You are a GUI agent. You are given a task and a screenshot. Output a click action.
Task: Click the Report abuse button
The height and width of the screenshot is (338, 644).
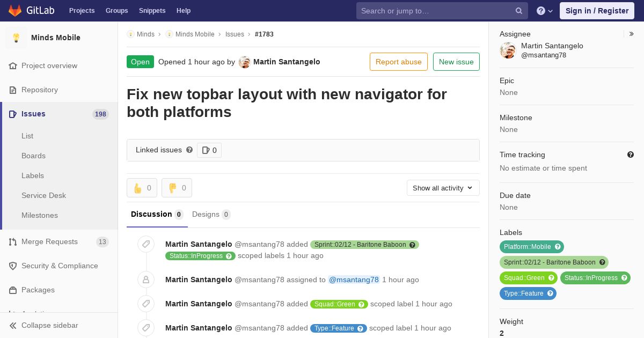(399, 62)
